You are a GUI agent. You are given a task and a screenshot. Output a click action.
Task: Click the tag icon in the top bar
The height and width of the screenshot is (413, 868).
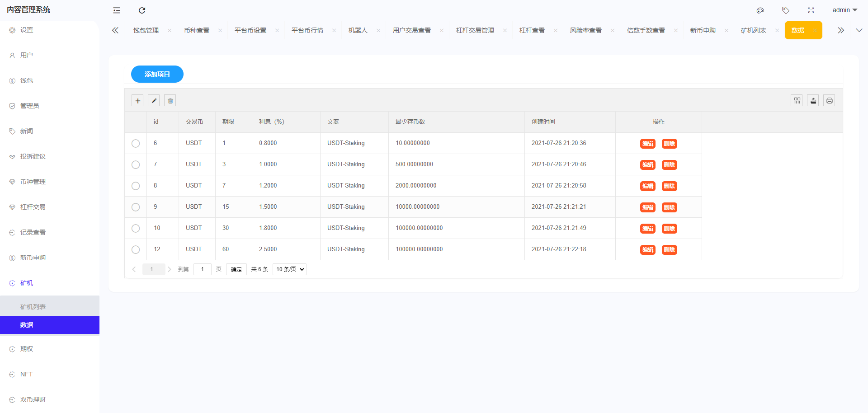coord(786,10)
